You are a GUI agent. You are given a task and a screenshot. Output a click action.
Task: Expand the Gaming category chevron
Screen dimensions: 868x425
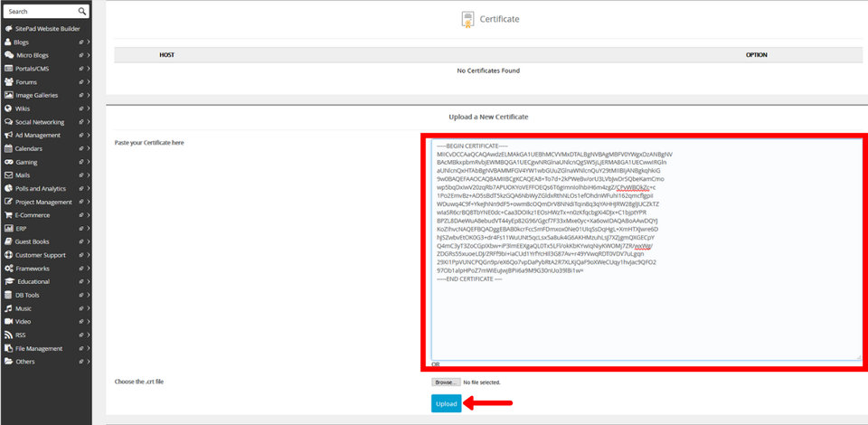[88, 162]
